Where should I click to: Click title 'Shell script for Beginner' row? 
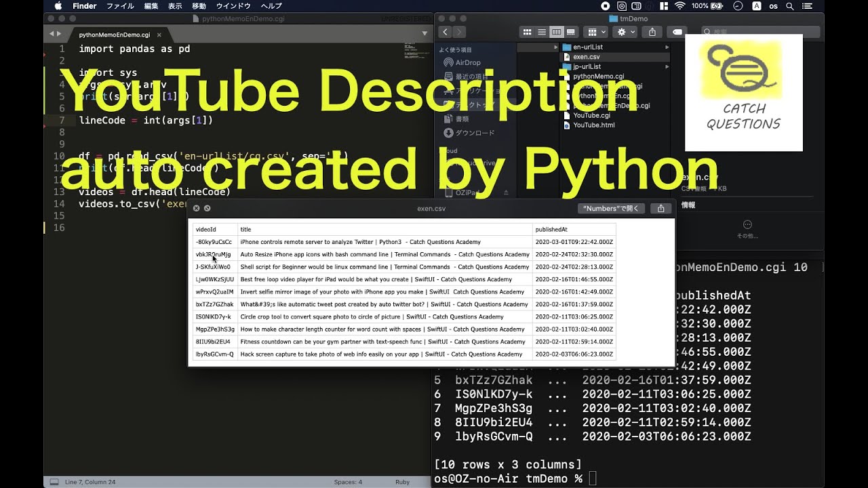(x=384, y=267)
